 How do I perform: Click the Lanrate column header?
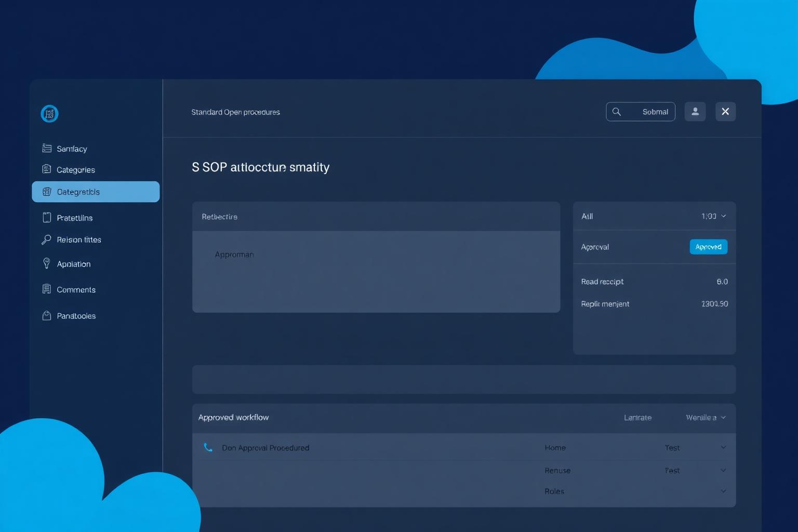pyautogui.click(x=637, y=418)
